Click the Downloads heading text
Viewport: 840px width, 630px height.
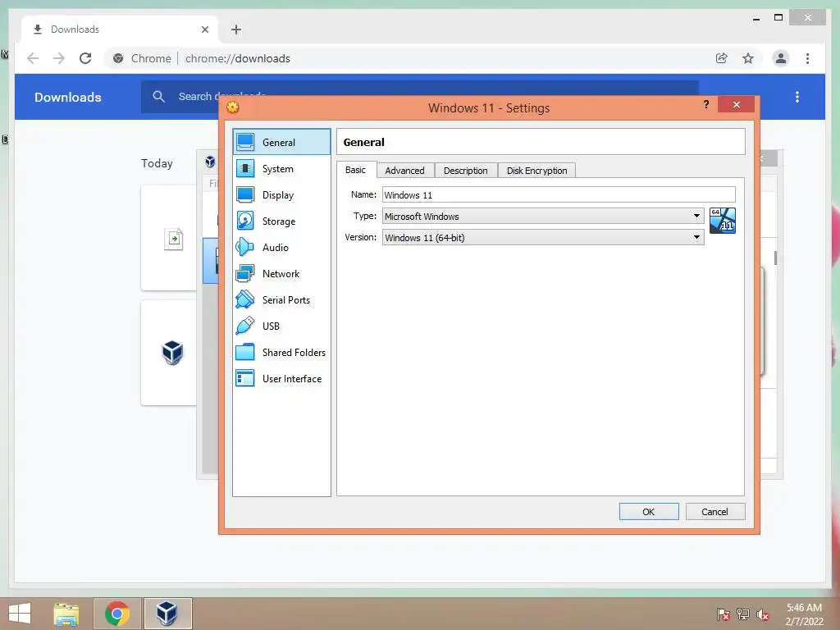coord(68,97)
